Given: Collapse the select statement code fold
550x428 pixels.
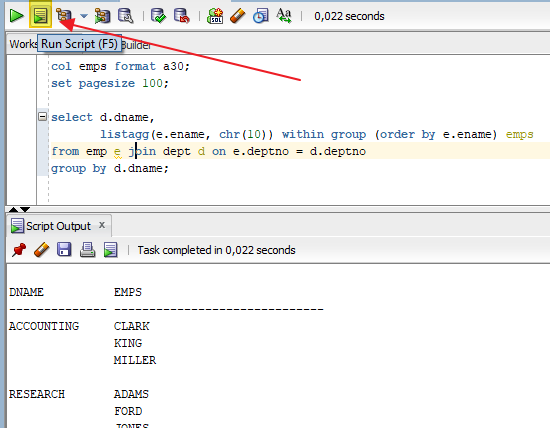Looking at the screenshot, I should click(42, 116).
